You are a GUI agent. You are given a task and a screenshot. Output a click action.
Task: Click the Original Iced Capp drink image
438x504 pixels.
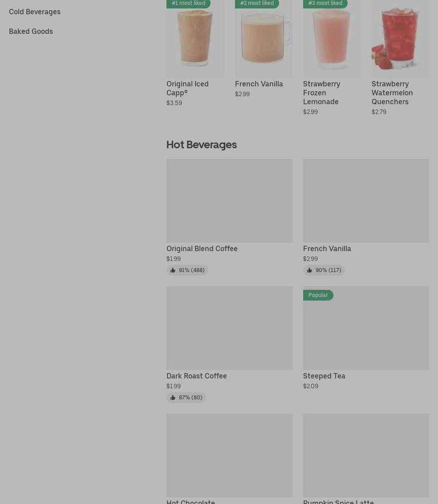point(195,39)
